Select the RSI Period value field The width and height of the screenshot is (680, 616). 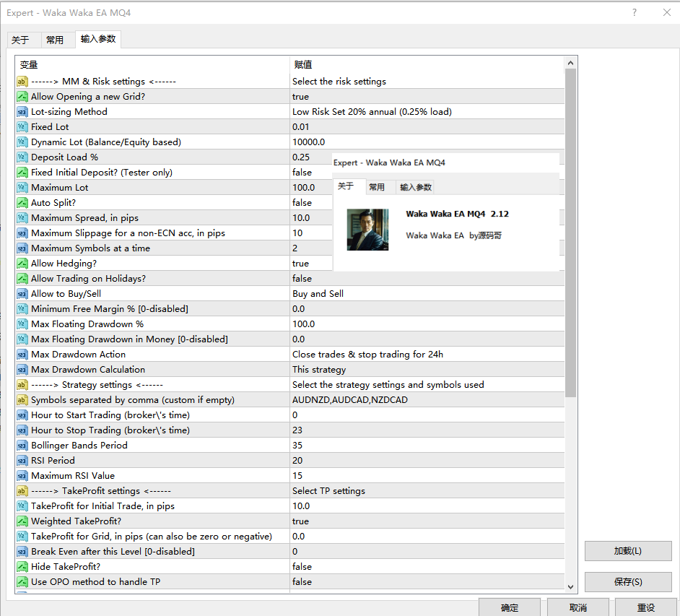pyautogui.click(x=426, y=461)
